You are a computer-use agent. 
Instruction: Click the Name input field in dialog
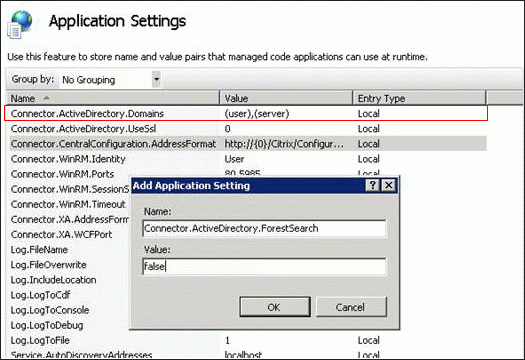[x=264, y=228]
